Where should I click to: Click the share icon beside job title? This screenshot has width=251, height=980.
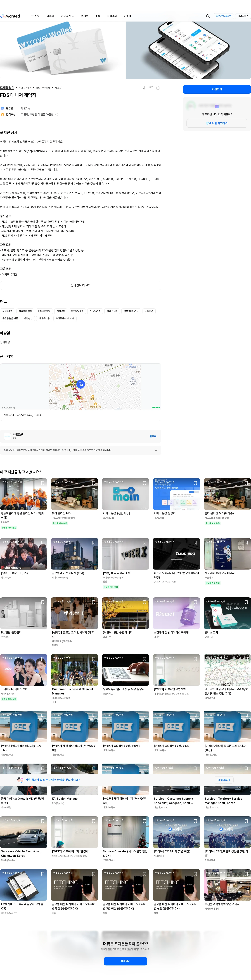point(158,88)
